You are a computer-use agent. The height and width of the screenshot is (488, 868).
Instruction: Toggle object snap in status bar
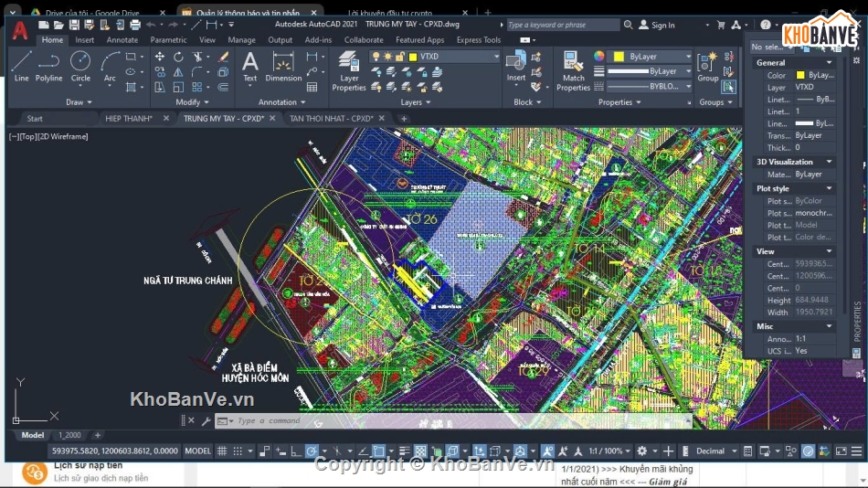378,451
